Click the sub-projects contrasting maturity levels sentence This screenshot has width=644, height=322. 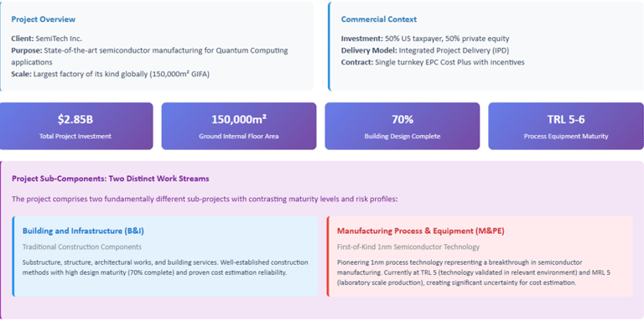[x=205, y=199]
